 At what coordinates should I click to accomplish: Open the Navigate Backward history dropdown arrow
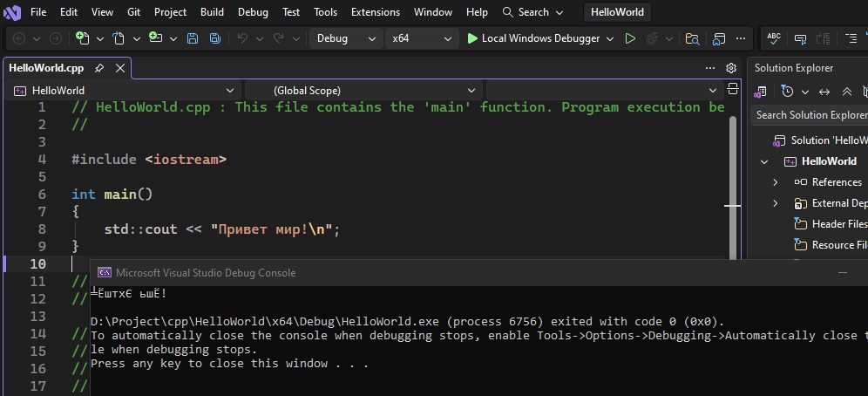(x=37, y=38)
